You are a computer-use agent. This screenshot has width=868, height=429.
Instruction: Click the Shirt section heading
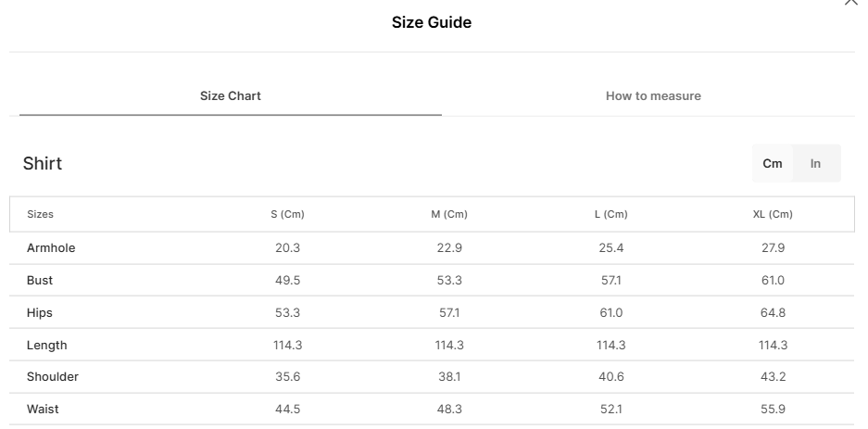pyautogui.click(x=43, y=164)
